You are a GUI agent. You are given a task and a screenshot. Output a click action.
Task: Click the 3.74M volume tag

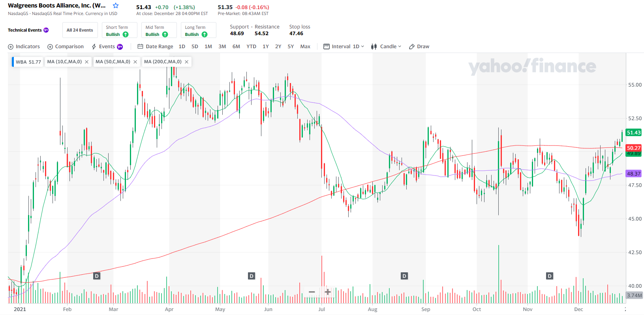[634, 295]
